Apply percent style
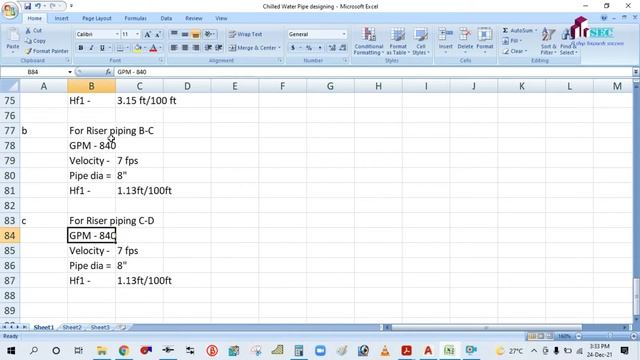 (309, 48)
